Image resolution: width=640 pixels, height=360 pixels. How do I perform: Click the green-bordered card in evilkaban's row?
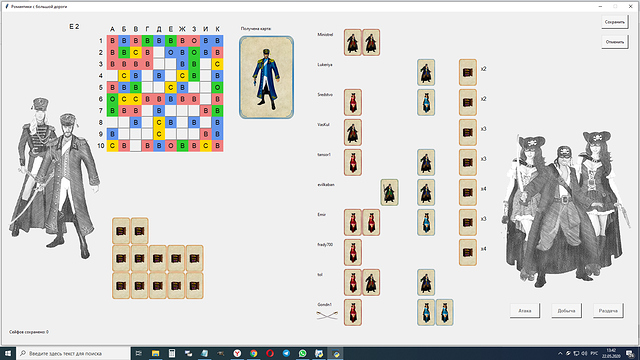click(389, 192)
